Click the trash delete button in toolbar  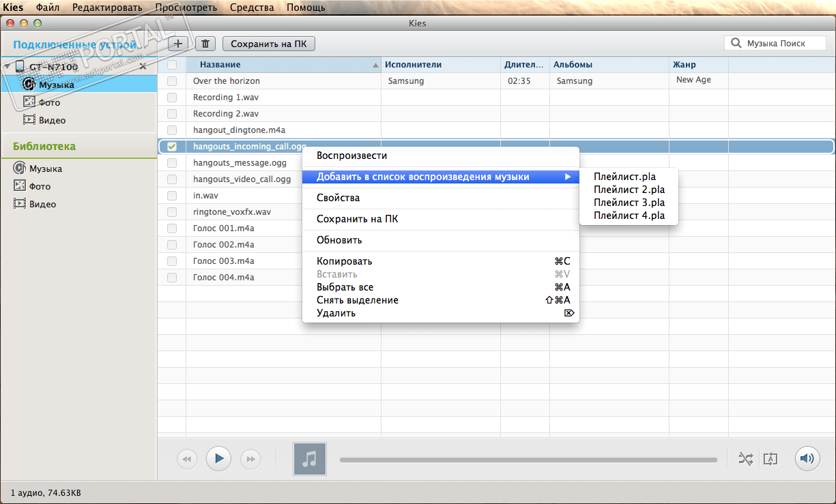205,44
